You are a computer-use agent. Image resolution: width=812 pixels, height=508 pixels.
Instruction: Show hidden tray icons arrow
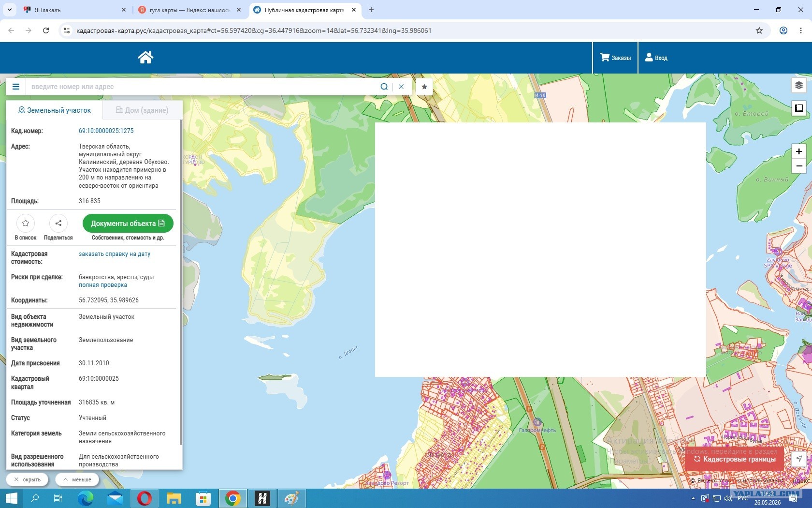pyautogui.click(x=693, y=498)
